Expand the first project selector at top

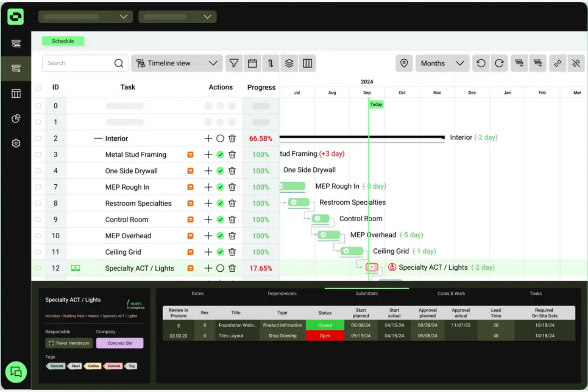click(85, 16)
